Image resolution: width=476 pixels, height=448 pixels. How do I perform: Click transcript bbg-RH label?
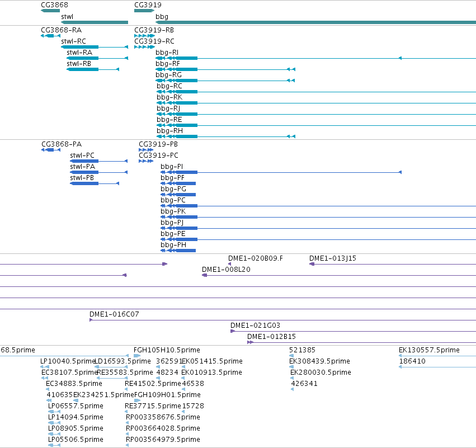[x=169, y=131]
